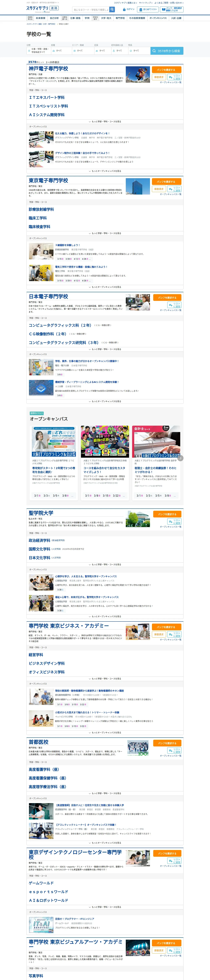This screenshot has width=210, height=980.
Task: Open ログイン with the lock icon
Action: (x=129, y=9)
